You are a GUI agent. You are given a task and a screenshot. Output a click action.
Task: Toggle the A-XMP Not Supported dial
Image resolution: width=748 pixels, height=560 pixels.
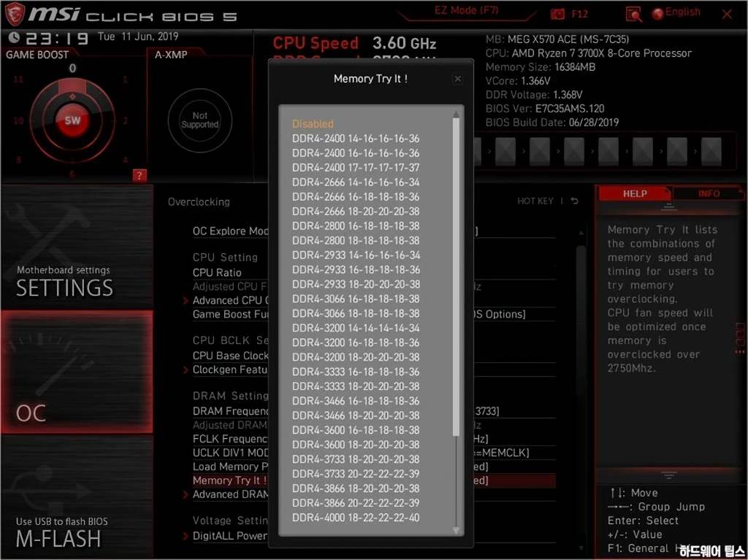(200, 120)
